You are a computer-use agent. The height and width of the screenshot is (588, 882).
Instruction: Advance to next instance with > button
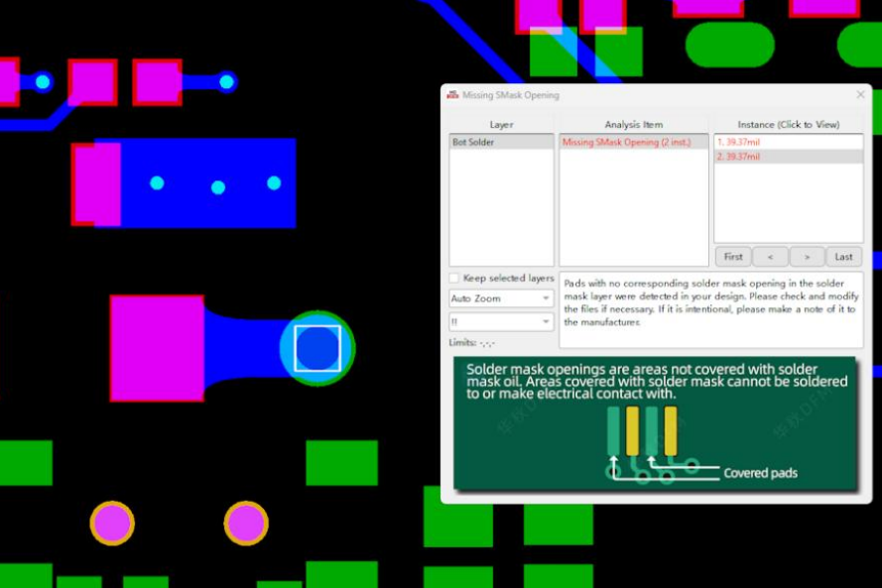coord(807,257)
